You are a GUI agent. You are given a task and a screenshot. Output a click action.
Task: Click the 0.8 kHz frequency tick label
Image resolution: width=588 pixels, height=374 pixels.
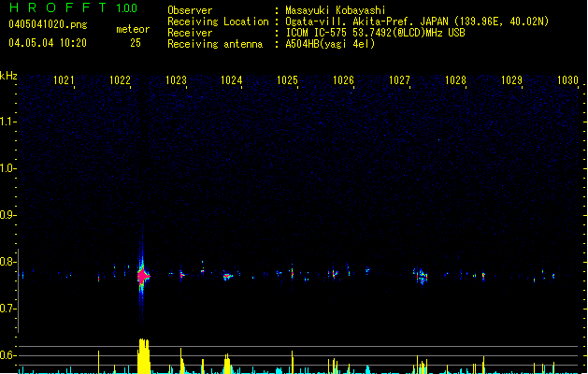(7, 262)
